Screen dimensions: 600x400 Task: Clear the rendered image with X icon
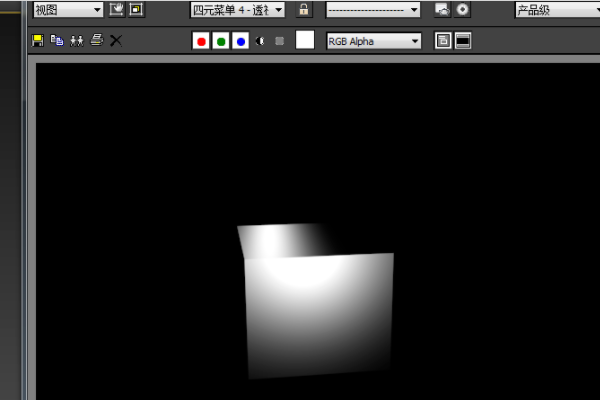[116, 41]
